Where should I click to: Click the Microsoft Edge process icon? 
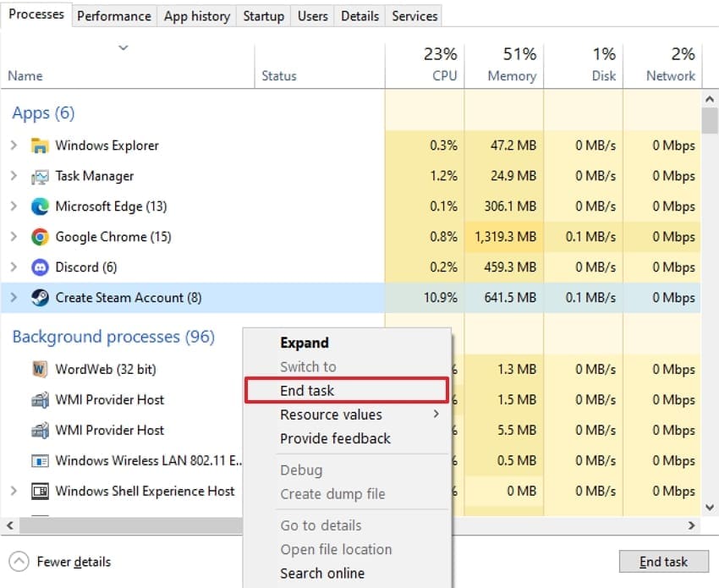pos(38,206)
